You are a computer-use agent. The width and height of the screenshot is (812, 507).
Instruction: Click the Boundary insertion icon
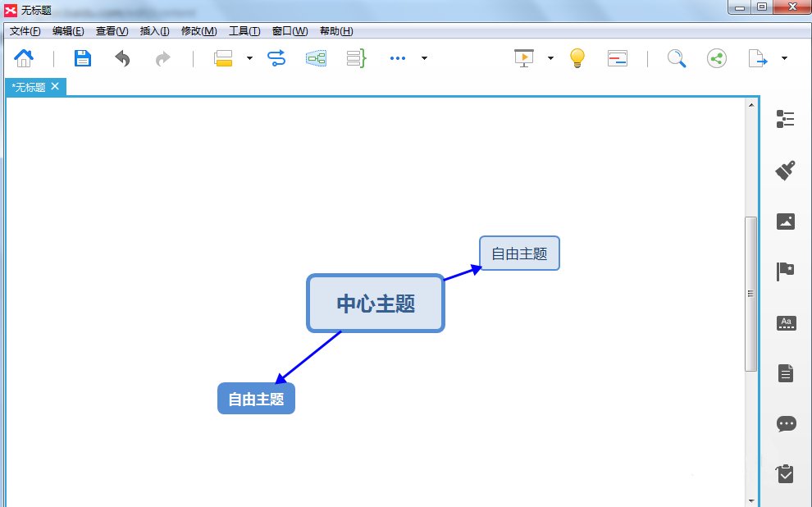point(316,58)
